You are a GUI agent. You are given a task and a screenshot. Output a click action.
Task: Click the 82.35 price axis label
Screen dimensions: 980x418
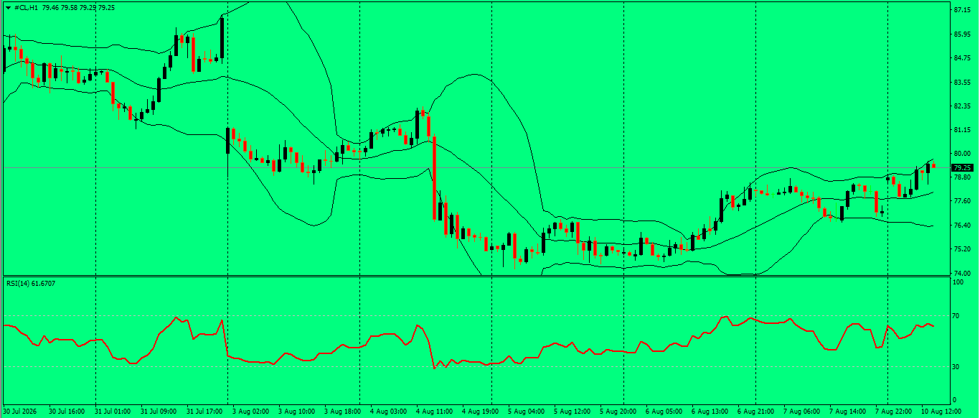(962, 106)
